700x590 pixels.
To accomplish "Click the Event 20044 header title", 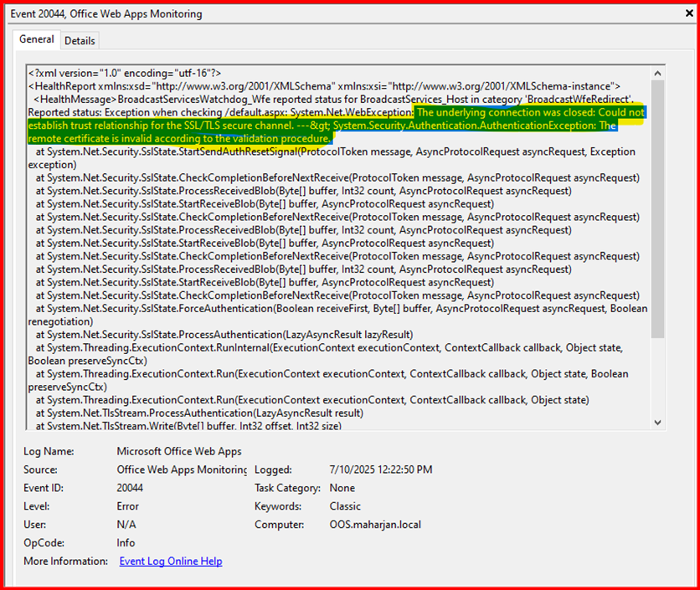I will [x=106, y=14].
